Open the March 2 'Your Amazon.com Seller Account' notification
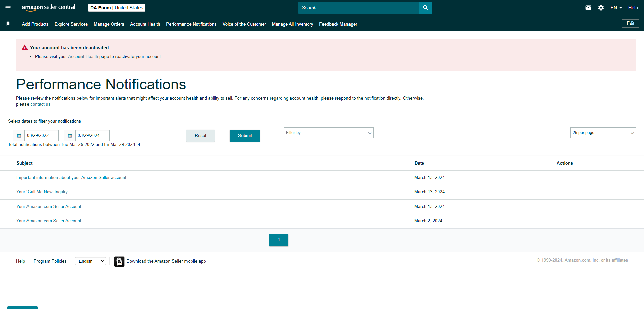This screenshot has width=644, height=309. click(49, 221)
